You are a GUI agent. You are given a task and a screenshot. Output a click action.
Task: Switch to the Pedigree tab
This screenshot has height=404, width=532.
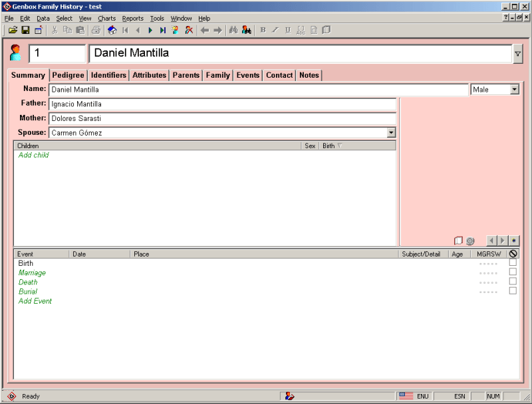(67, 75)
